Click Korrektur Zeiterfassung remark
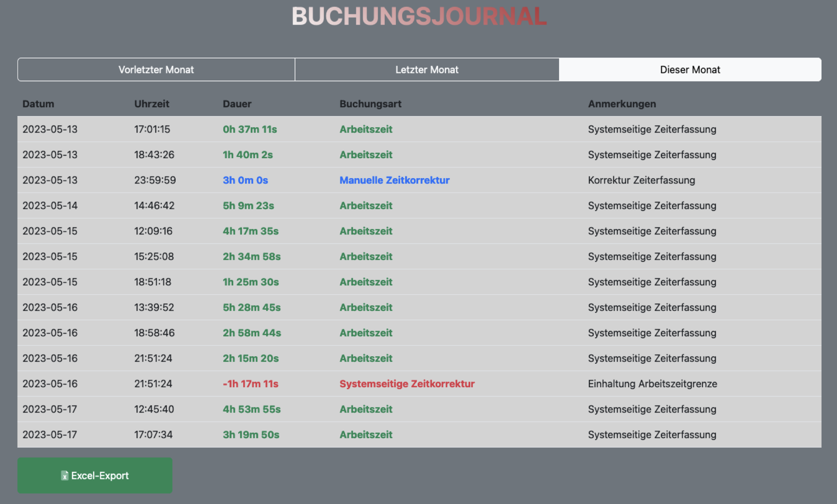 [x=641, y=180]
